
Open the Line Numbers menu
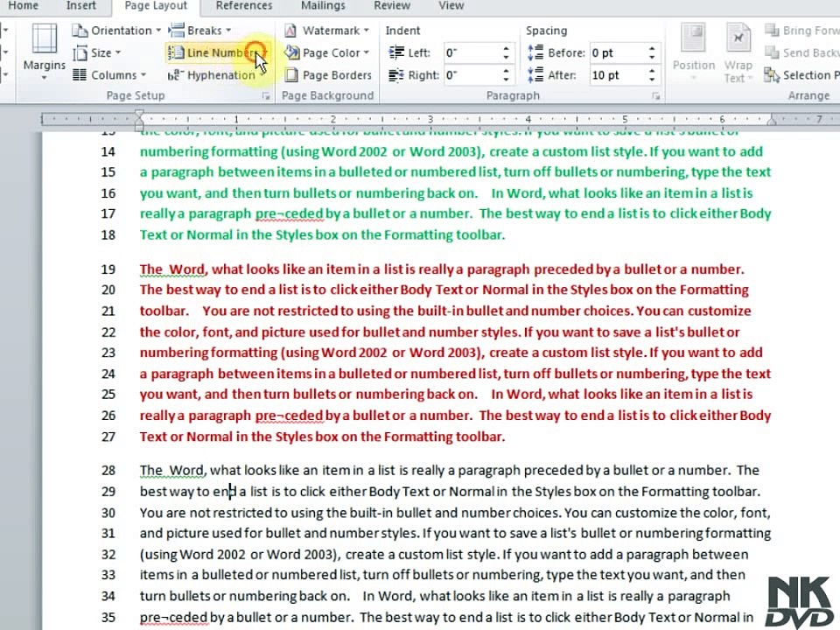tap(217, 53)
